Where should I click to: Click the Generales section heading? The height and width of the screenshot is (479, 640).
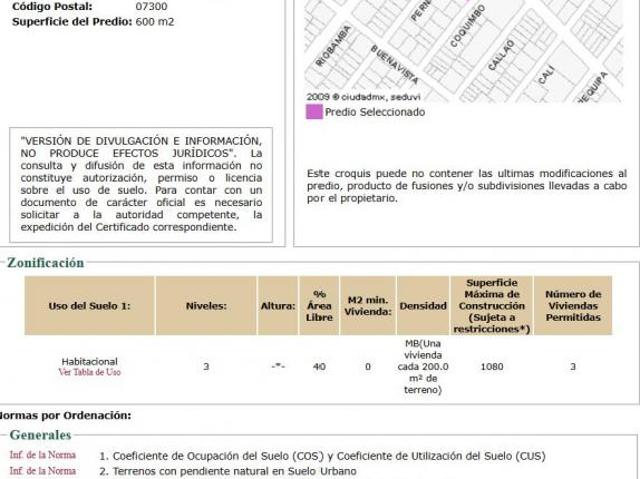tap(40, 435)
